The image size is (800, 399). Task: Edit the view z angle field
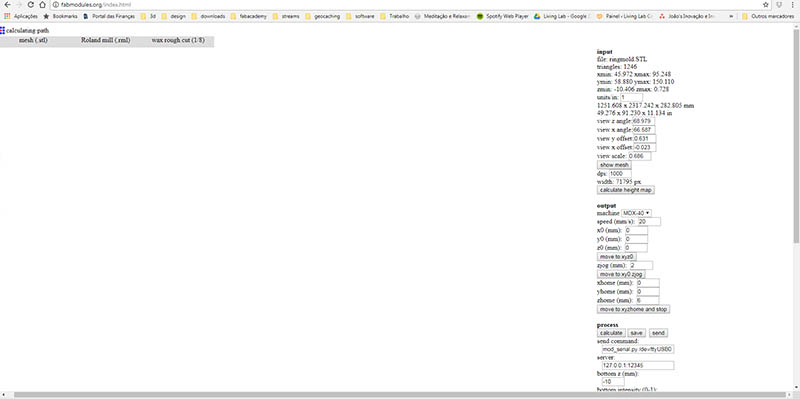click(643, 121)
